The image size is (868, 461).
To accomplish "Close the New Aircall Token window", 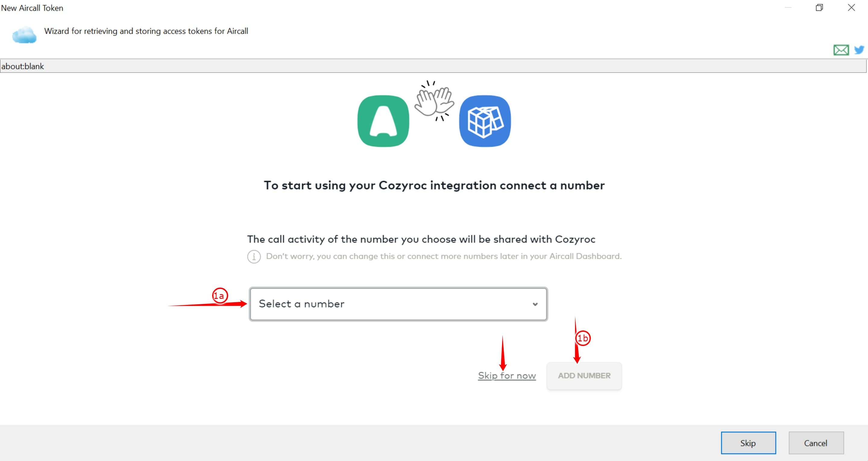I will click(x=851, y=8).
